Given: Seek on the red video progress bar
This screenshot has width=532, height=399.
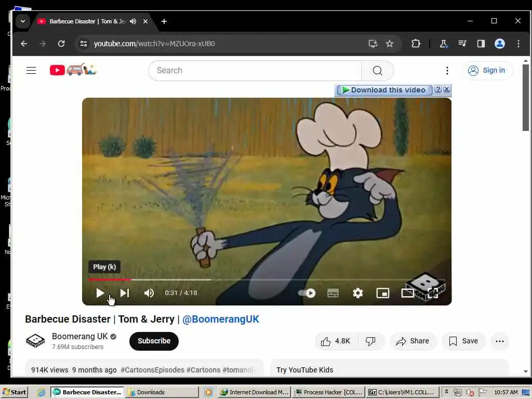Looking at the screenshot, I should click(110, 280).
